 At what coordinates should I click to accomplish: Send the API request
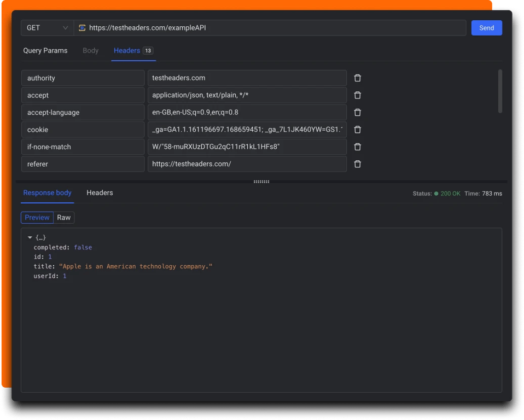486,28
